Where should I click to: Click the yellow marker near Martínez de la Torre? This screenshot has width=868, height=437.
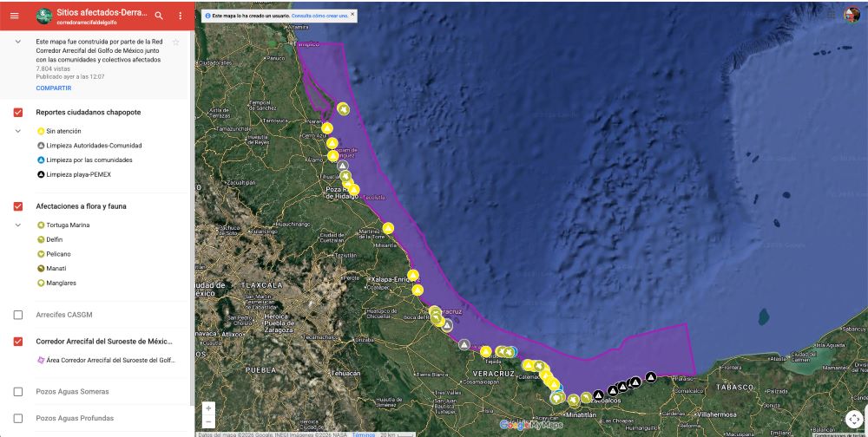388,228
